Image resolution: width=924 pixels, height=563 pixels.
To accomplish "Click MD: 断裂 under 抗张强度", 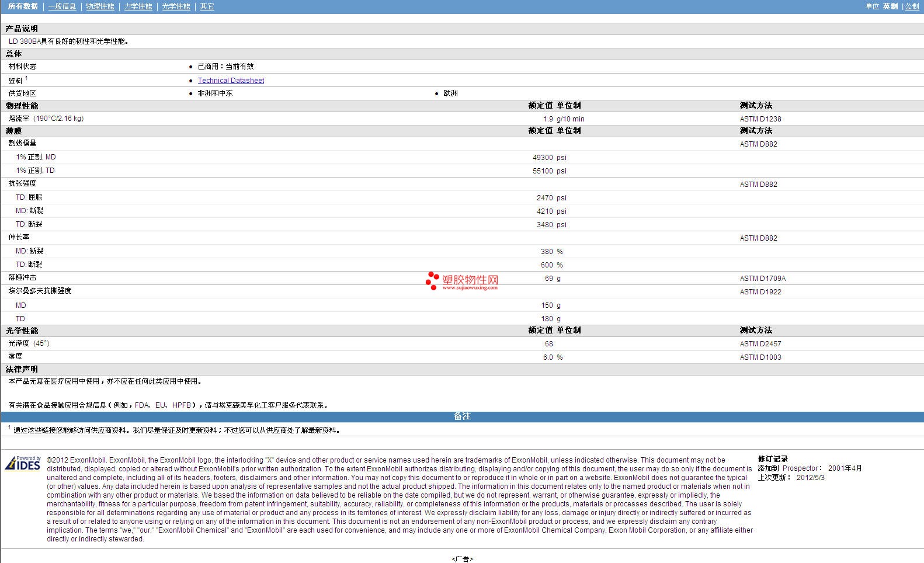I will coord(29,211).
